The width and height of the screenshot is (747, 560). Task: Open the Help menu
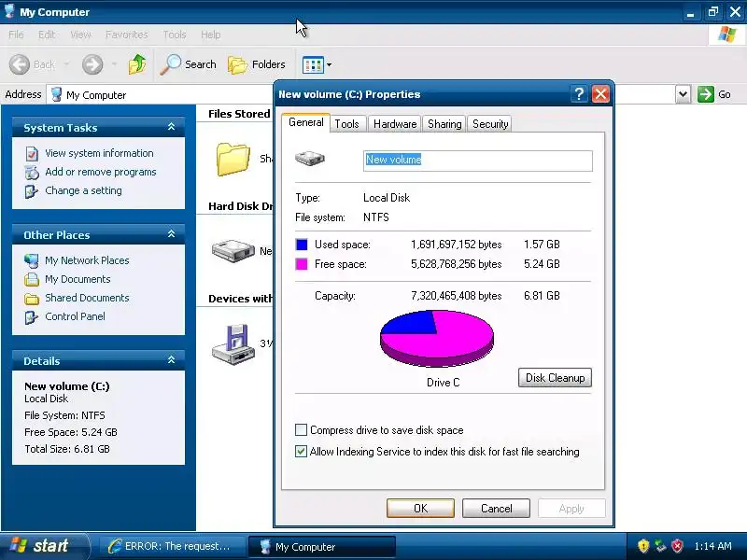pyautogui.click(x=211, y=35)
